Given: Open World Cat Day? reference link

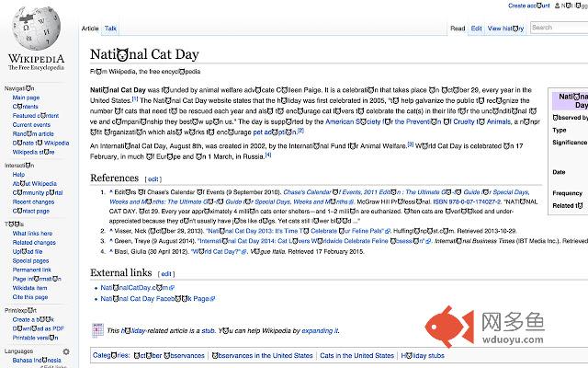Looking at the screenshot, I should 219,251.
